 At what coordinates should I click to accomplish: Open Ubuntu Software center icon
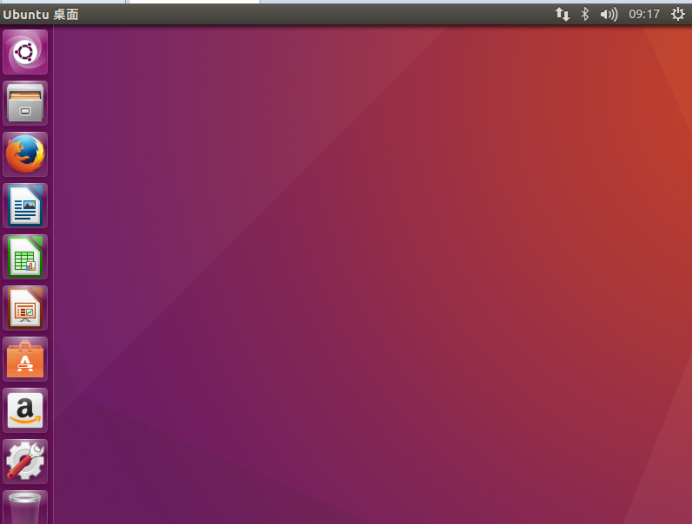[x=25, y=359]
